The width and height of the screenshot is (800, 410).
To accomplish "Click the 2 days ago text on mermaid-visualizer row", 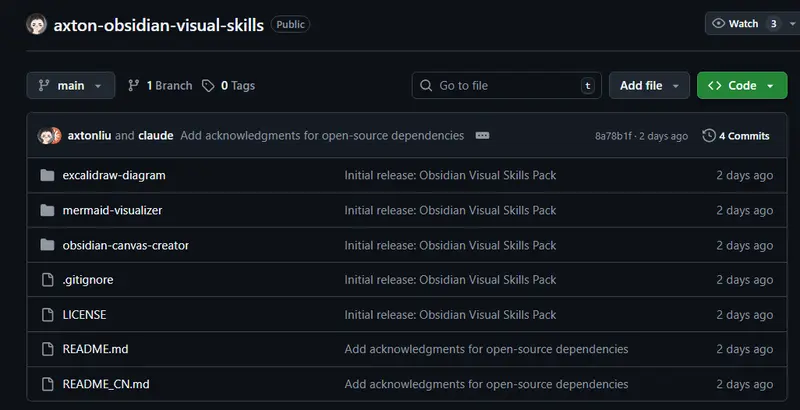I will [744, 211].
